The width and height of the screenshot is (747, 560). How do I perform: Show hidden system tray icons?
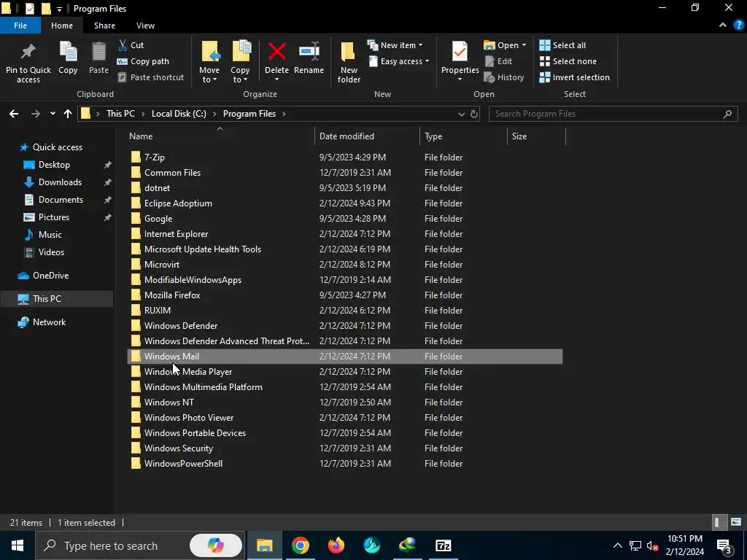(x=617, y=545)
